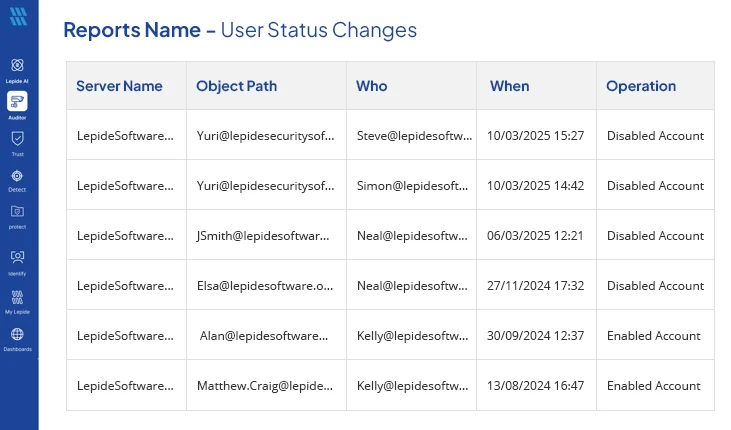Click the Lepide logo at sidebar top
This screenshot has height=430, width=731.
point(18,16)
